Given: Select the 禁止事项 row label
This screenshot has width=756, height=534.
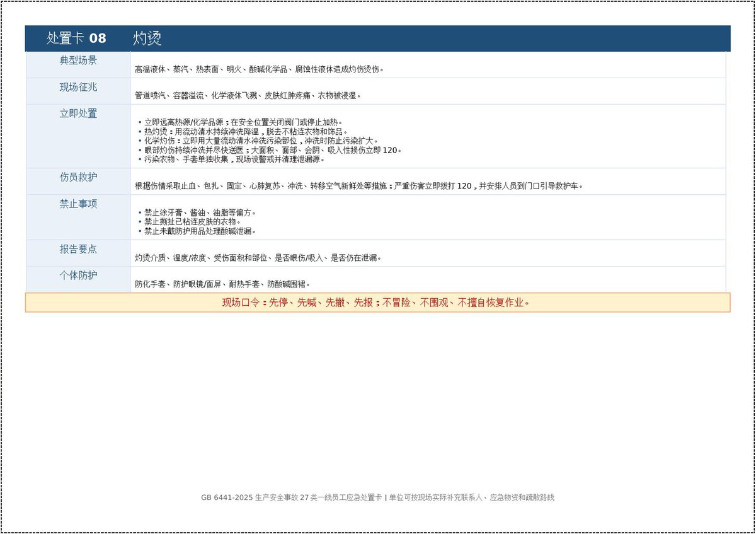Looking at the screenshot, I should tap(78, 204).
